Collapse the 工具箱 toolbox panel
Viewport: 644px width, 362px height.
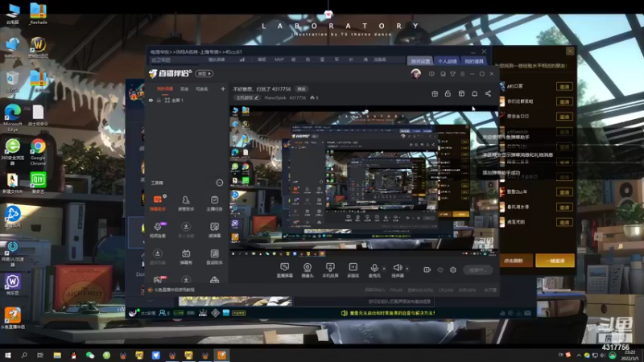[x=219, y=183]
